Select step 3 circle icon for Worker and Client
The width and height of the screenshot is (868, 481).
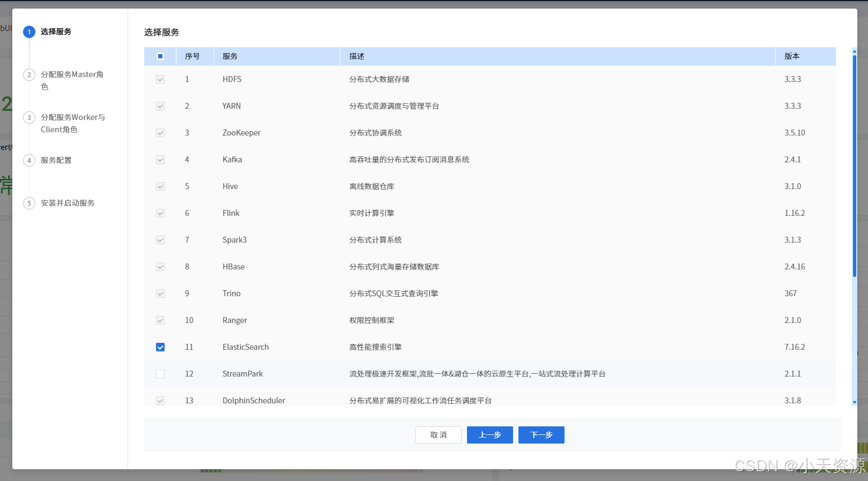(29, 117)
